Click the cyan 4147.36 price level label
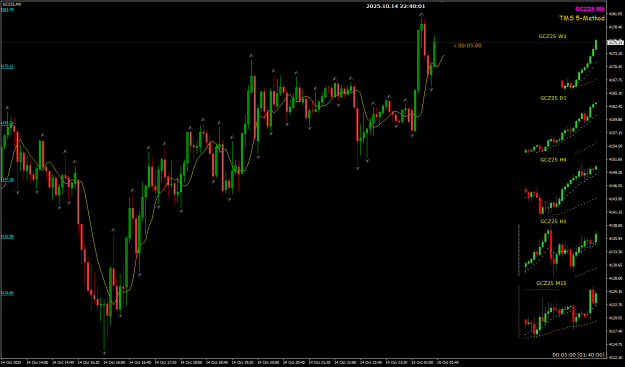The width and height of the screenshot is (625, 367). (7, 180)
